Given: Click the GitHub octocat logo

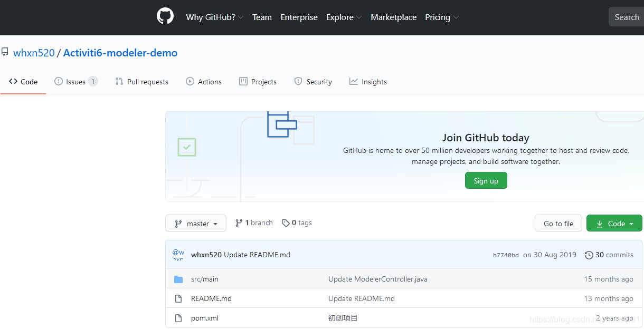Looking at the screenshot, I should pos(165,16).
